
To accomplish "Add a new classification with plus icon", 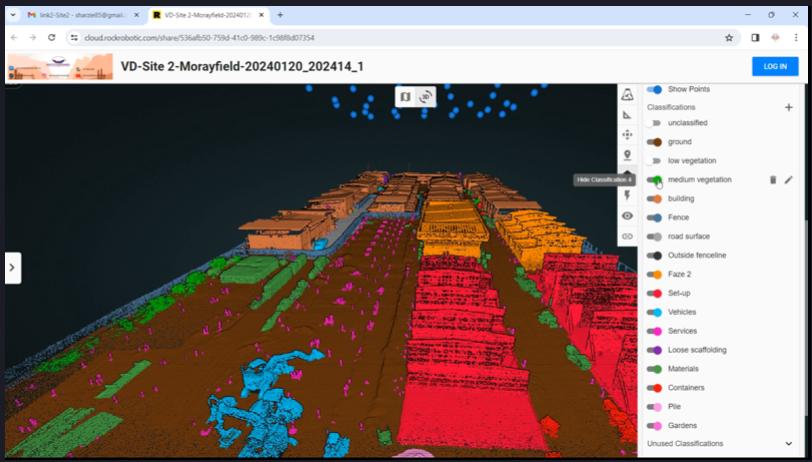I will pos(788,107).
